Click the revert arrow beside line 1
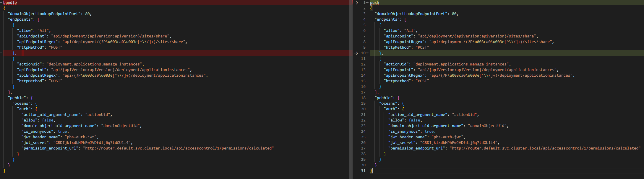The width and height of the screenshot is (644, 179). point(356,3)
